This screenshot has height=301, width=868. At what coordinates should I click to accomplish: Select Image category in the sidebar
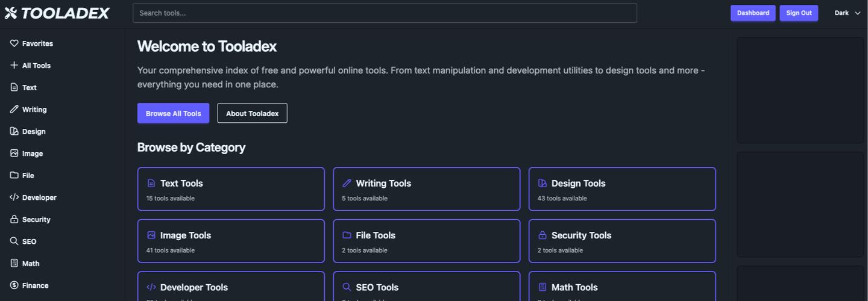coord(63,153)
